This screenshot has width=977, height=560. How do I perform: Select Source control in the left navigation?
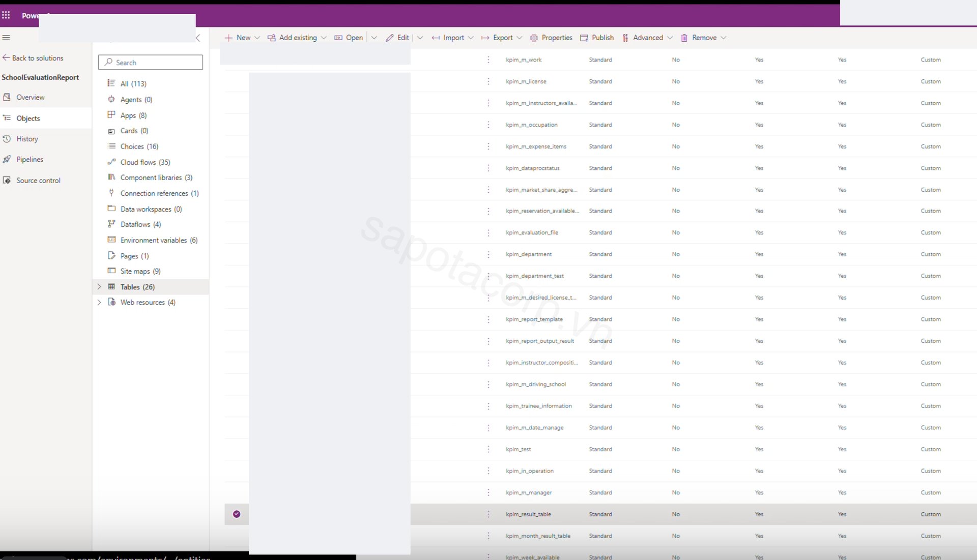point(46,180)
